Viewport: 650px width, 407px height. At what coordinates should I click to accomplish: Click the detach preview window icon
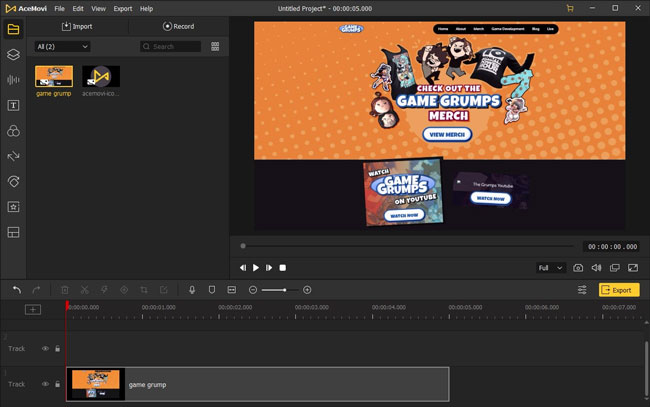[x=615, y=268]
